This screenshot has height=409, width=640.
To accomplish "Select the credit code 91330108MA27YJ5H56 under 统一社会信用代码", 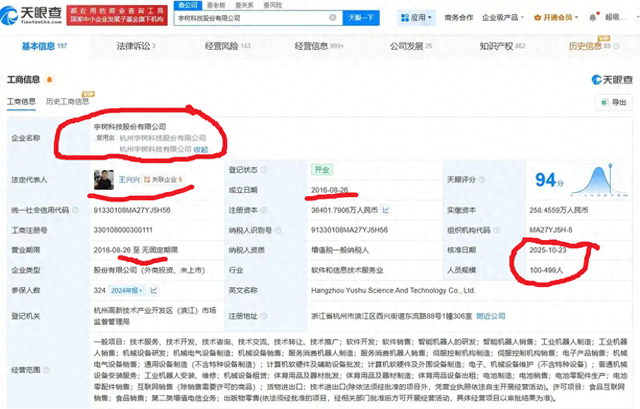I will coord(132,210).
